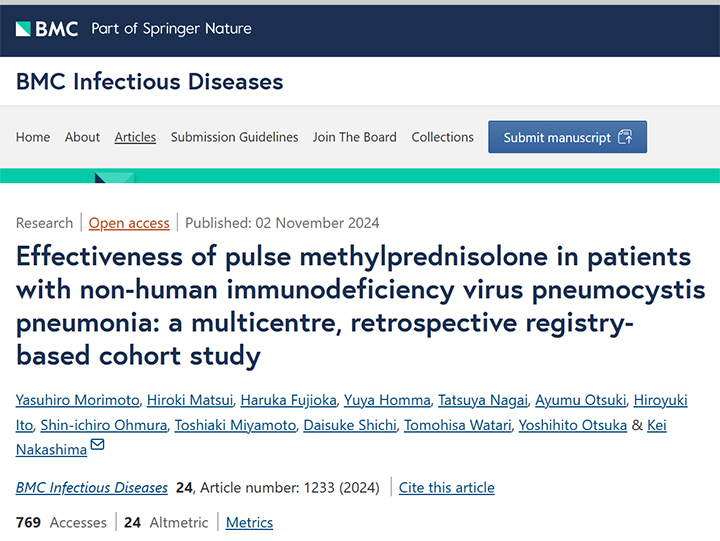Image resolution: width=720 pixels, height=541 pixels.
Task: Go to the Articles section
Action: click(135, 137)
